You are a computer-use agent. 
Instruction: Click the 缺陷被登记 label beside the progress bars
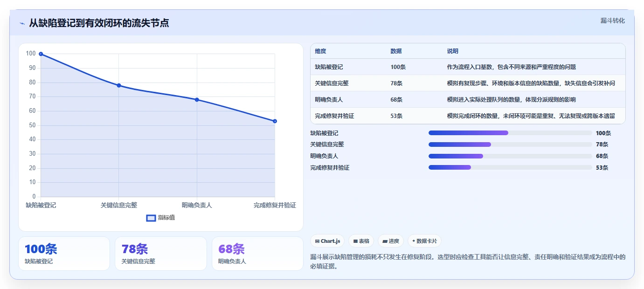tap(324, 133)
